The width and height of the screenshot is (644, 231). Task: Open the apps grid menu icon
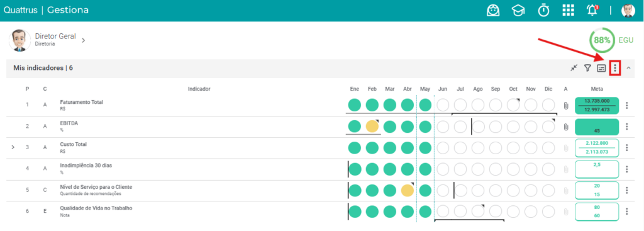coord(568,10)
